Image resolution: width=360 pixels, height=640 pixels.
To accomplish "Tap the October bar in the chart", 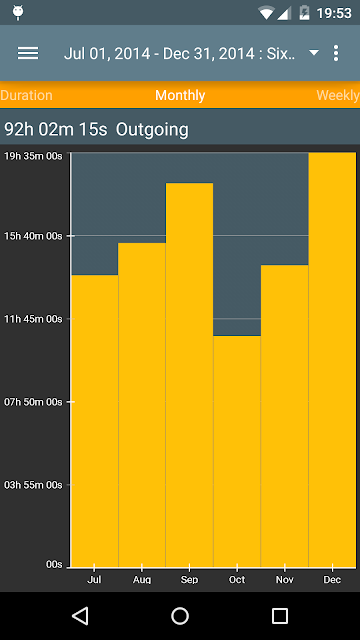I will click(237, 451).
